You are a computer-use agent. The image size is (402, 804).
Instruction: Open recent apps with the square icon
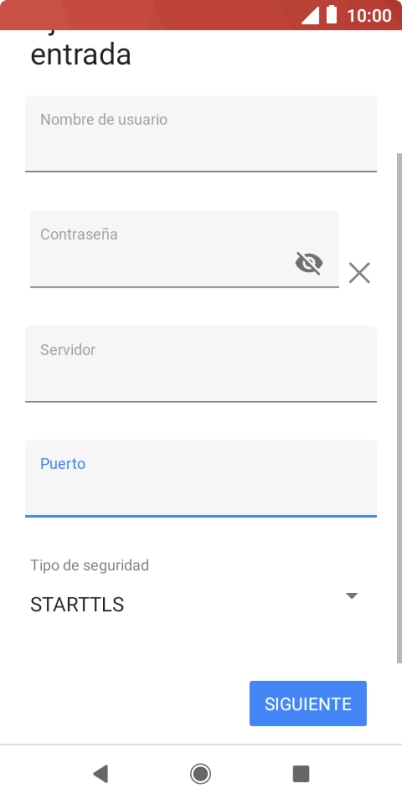point(301,773)
